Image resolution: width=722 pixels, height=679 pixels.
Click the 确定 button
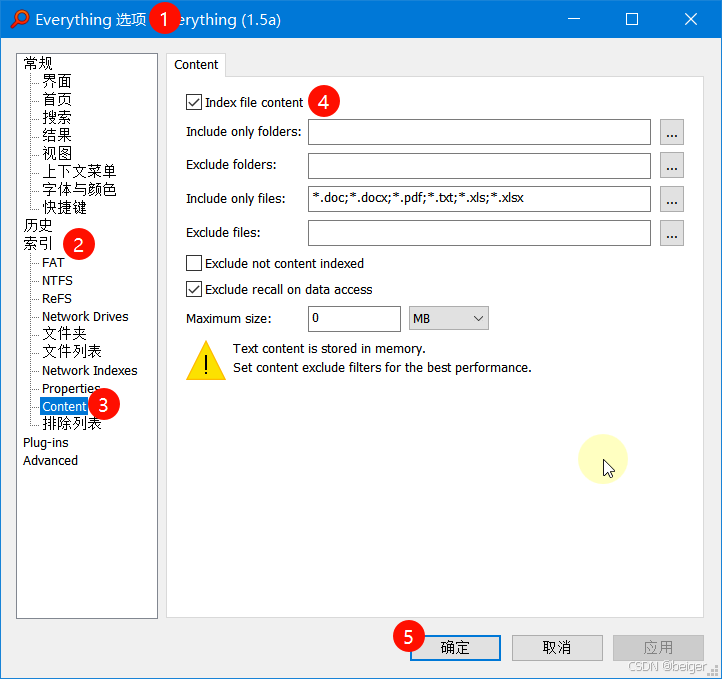tap(455, 648)
